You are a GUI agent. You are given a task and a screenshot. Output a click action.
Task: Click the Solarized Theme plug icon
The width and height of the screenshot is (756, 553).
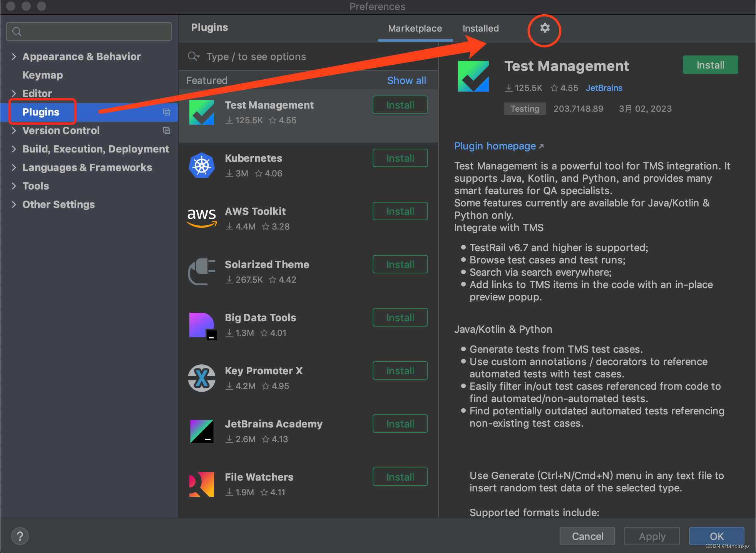202,271
